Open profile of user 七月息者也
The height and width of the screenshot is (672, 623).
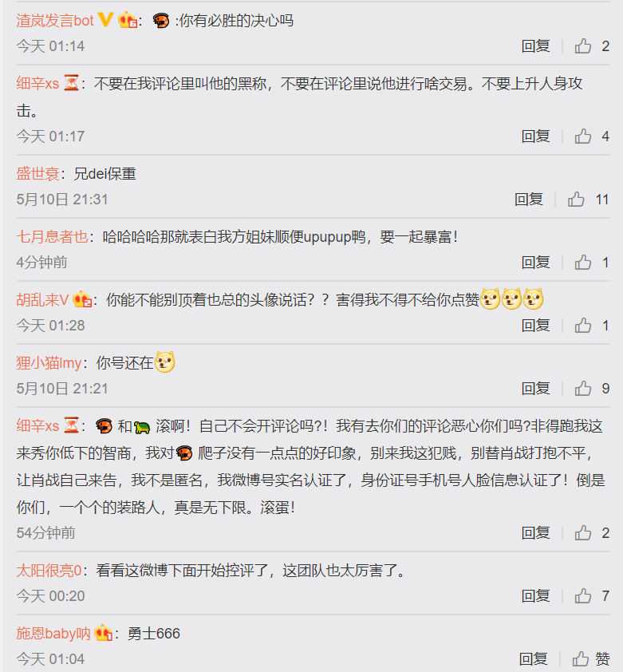point(52,236)
